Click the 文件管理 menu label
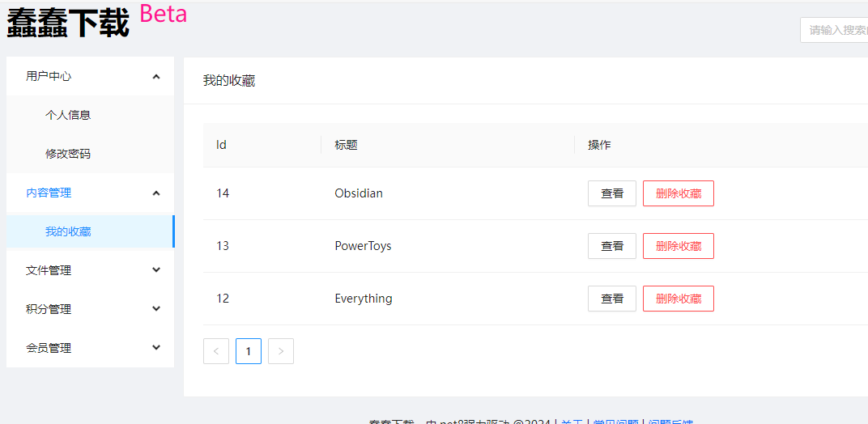Screen dimensions: 868x424 49,270
